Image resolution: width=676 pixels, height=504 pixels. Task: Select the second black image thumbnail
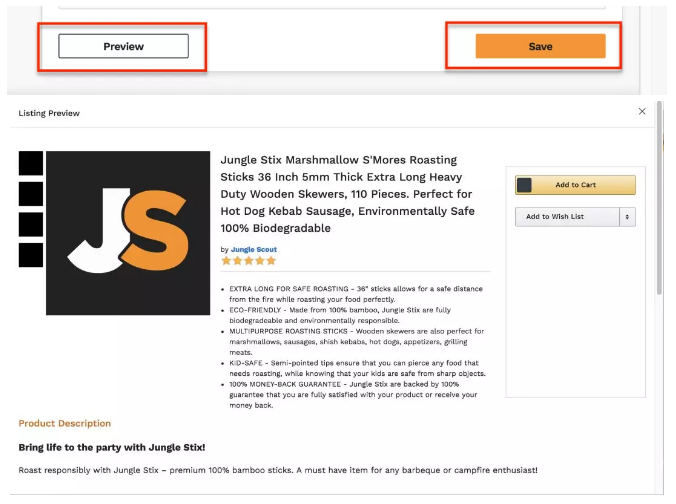point(31,194)
